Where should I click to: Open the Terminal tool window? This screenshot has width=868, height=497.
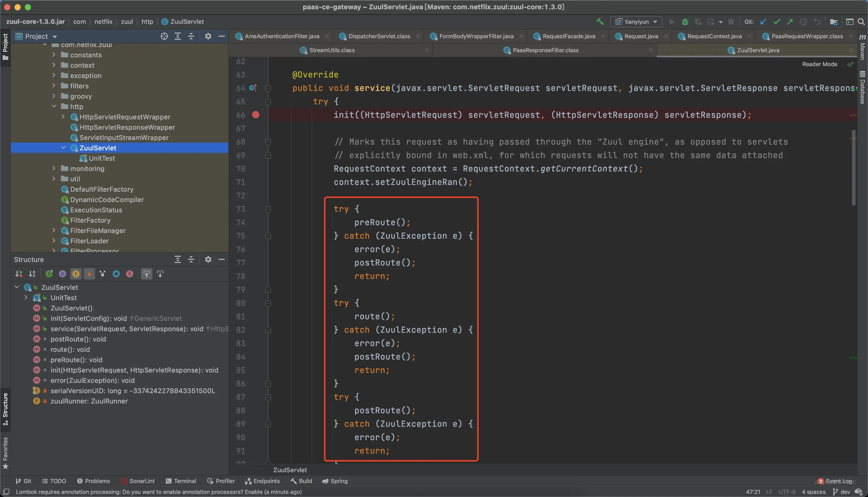point(181,481)
